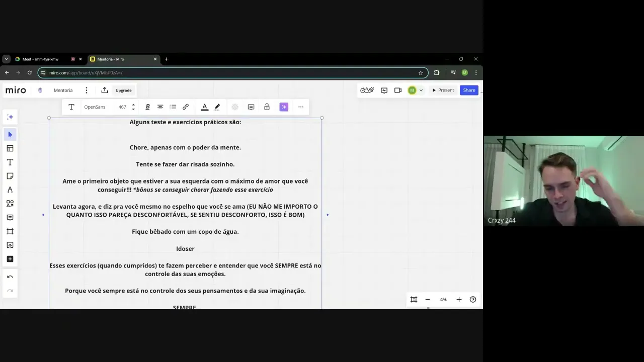Open the text color picker
Screen dimensions: 644x362
[x=205, y=107]
